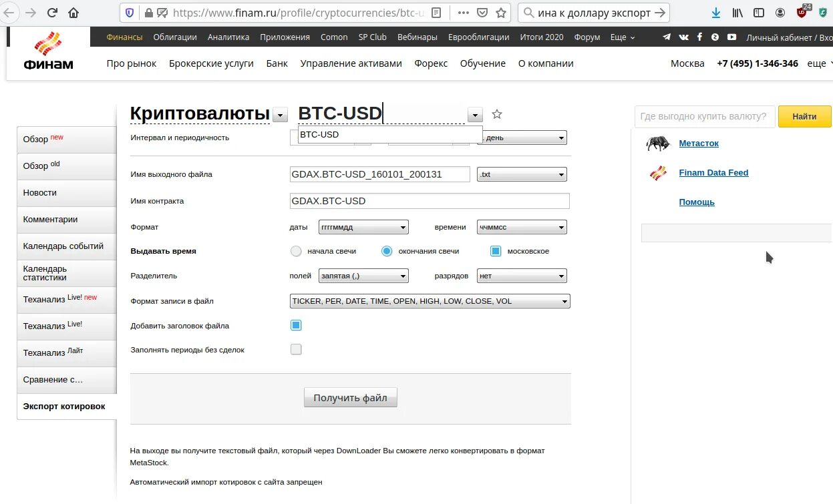Open the Криптовалюты market dropdown arrow

click(x=281, y=115)
